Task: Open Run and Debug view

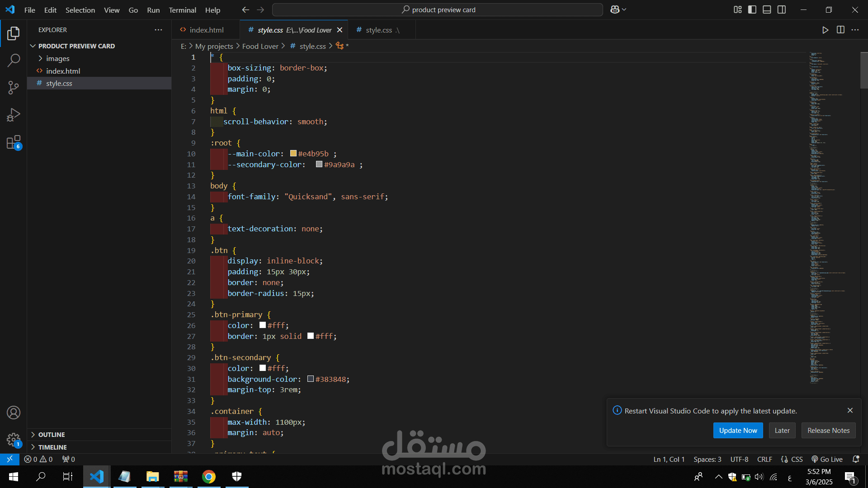Action: tap(14, 115)
